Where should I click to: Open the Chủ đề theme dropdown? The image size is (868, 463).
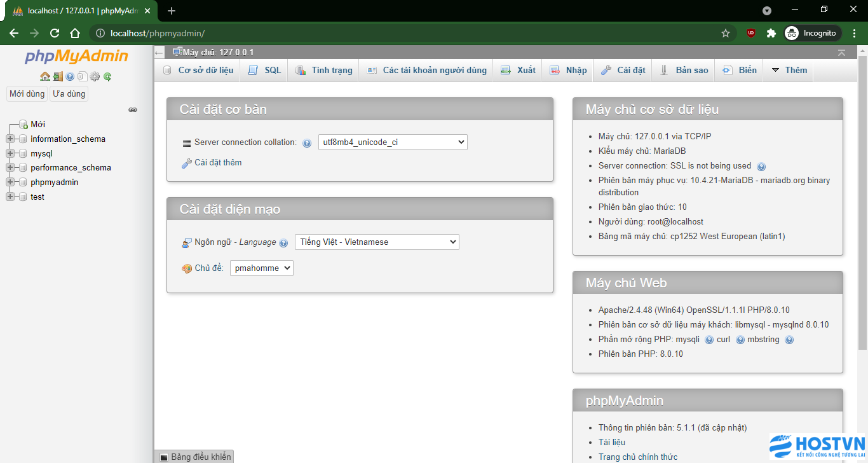[262, 268]
